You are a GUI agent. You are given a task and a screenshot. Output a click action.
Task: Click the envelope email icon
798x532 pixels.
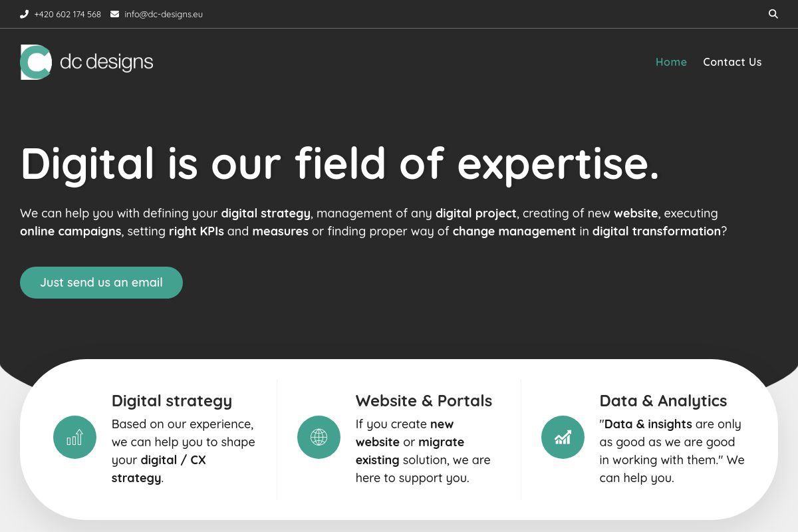point(115,14)
